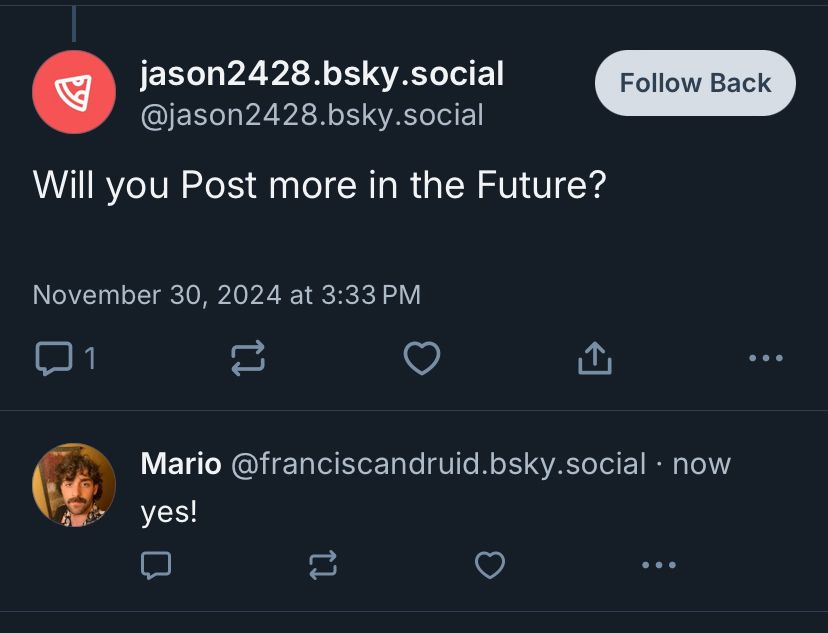Click the reply icon under jason2428's post

(x=54, y=358)
